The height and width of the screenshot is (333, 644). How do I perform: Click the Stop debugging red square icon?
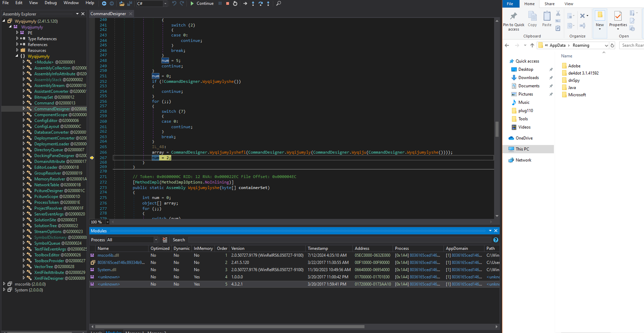[x=227, y=3]
